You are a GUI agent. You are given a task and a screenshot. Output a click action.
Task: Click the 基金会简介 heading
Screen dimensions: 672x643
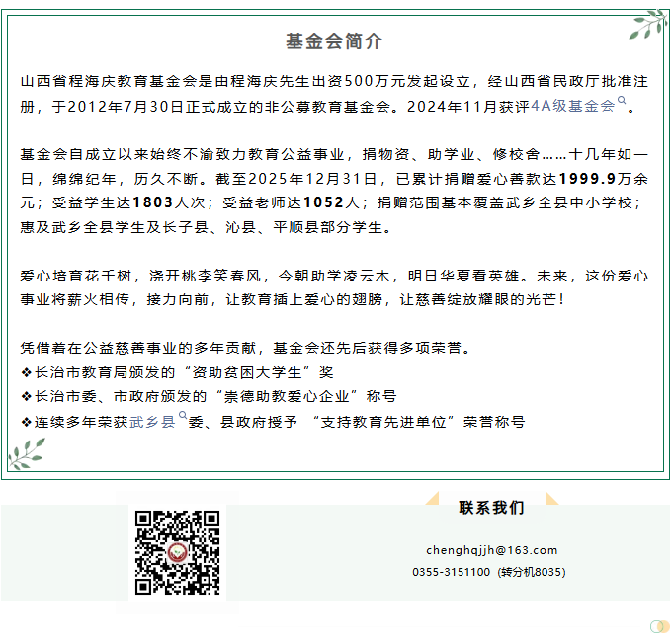(x=334, y=40)
